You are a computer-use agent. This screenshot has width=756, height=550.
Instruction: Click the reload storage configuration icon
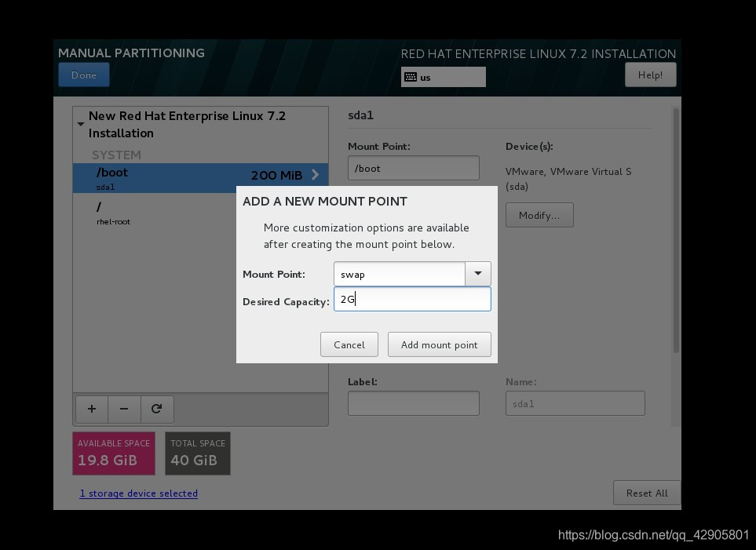[x=157, y=409]
